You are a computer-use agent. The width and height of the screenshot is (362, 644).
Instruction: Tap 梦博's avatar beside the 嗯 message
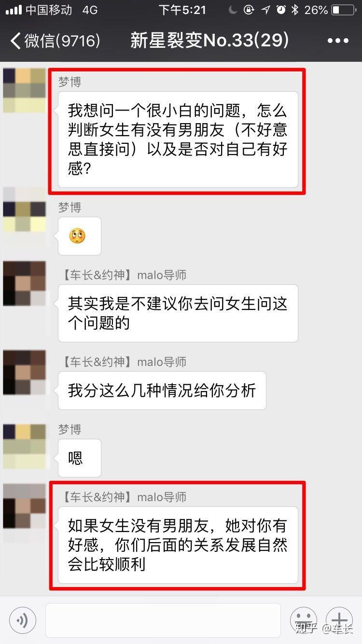click(24, 447)
